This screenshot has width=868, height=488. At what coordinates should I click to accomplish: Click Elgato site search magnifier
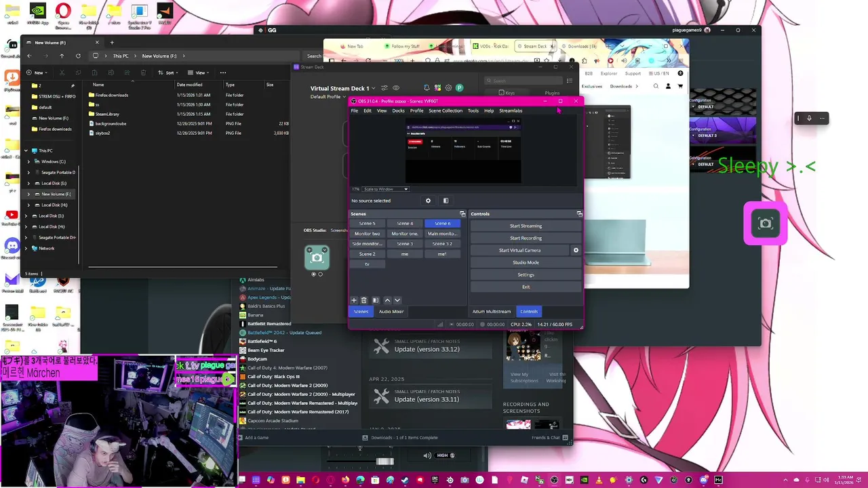(656, 86)
